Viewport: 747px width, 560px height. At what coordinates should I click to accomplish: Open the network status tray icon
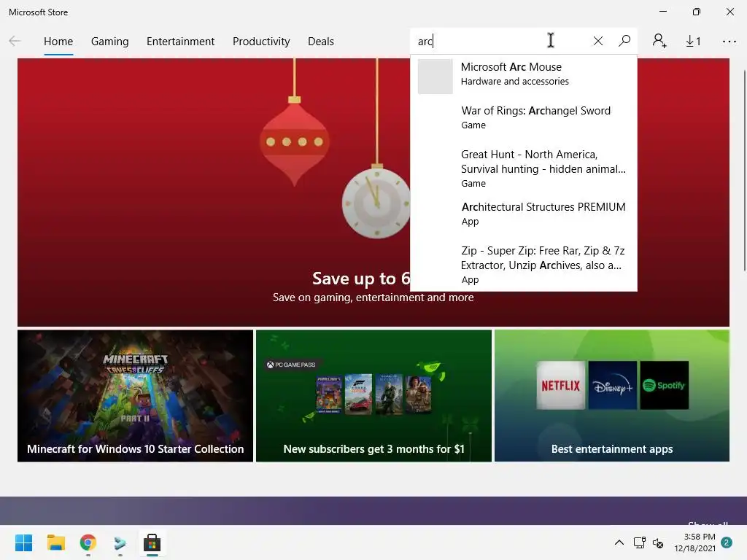click(639, 542)
